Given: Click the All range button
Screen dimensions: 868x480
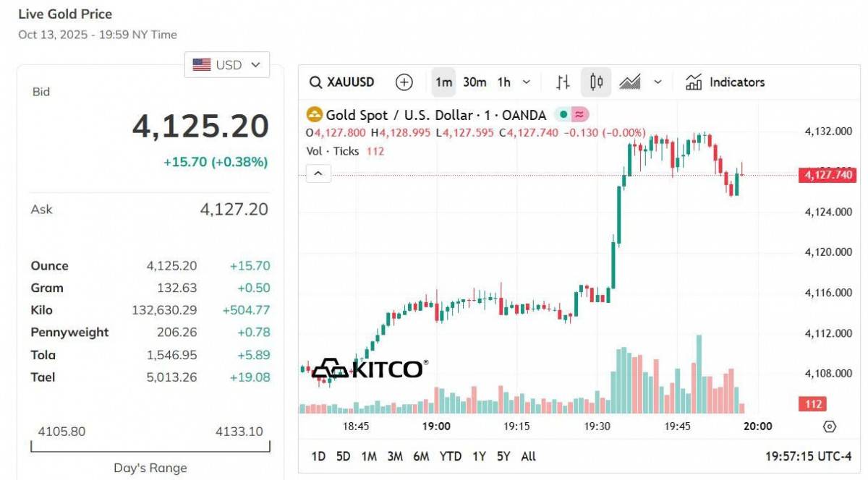Looking at the screenshot, I should pos(528,456).
